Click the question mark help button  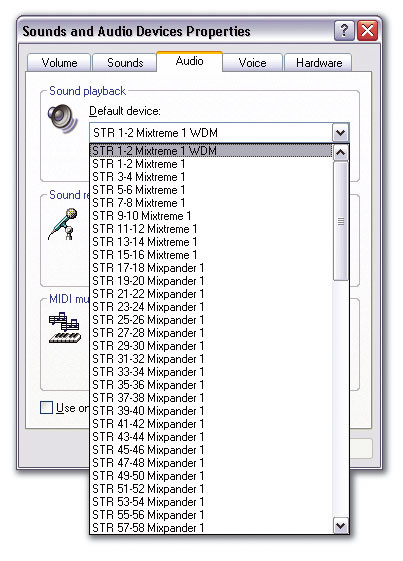[x=344, y=31]
